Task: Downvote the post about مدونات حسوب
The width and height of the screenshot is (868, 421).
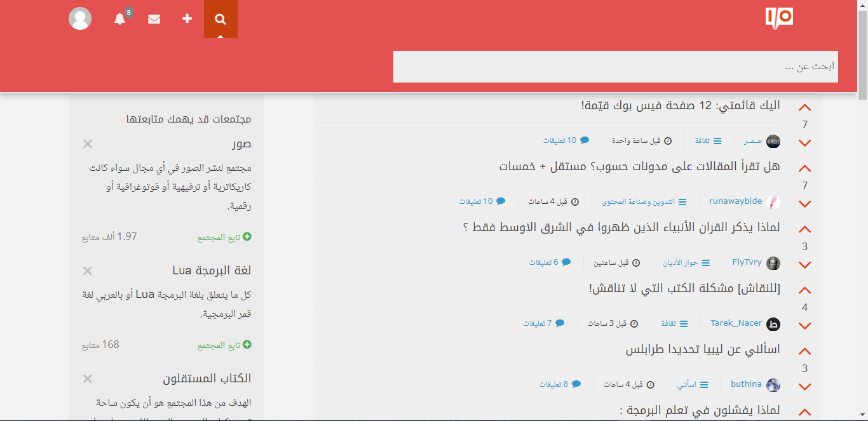Action: point(804,204)
